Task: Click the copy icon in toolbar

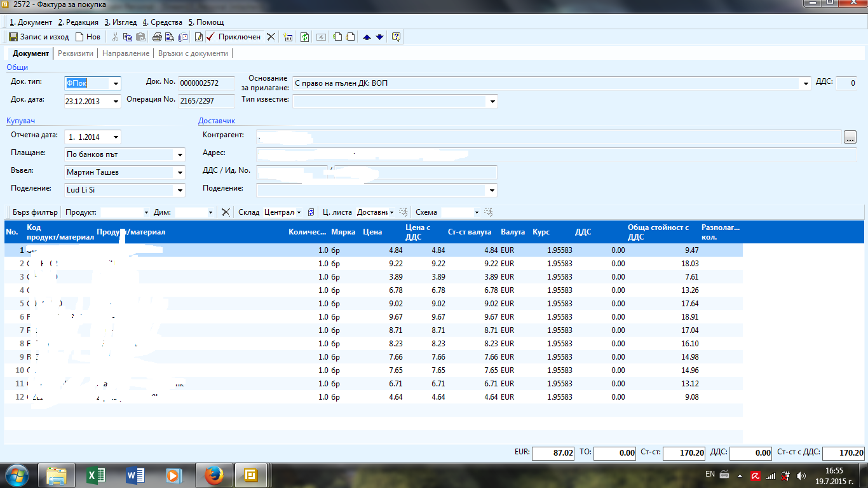Action: point(128,37)
